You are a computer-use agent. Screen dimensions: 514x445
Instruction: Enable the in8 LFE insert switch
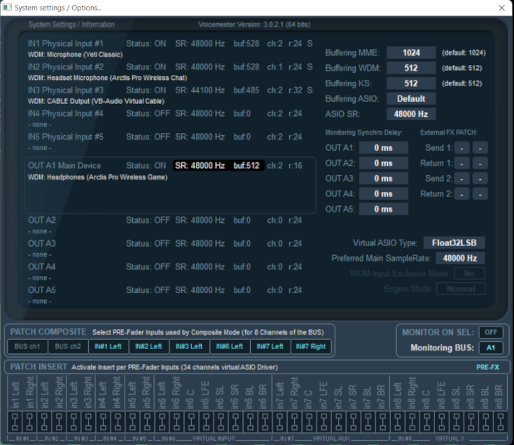point(441,421)
